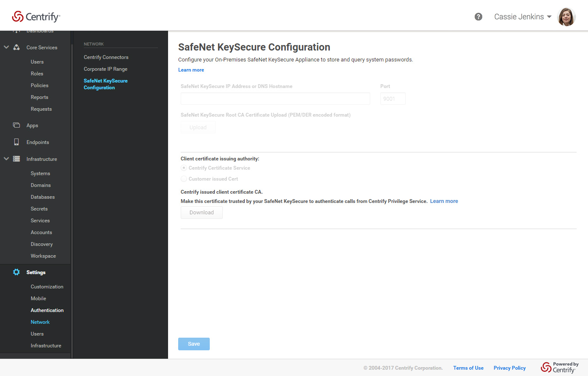Go to Endpoints section

(x=37, y=142)
